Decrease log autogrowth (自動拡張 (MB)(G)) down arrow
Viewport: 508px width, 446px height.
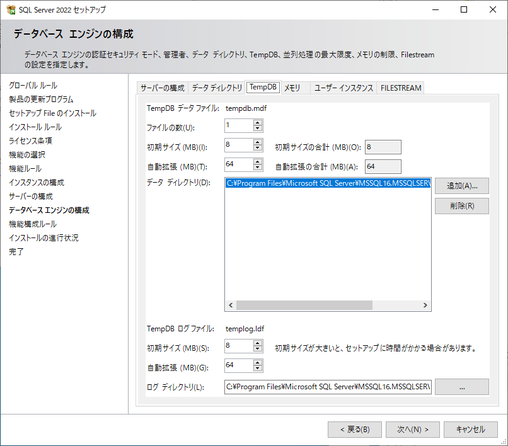click(257, 368)
